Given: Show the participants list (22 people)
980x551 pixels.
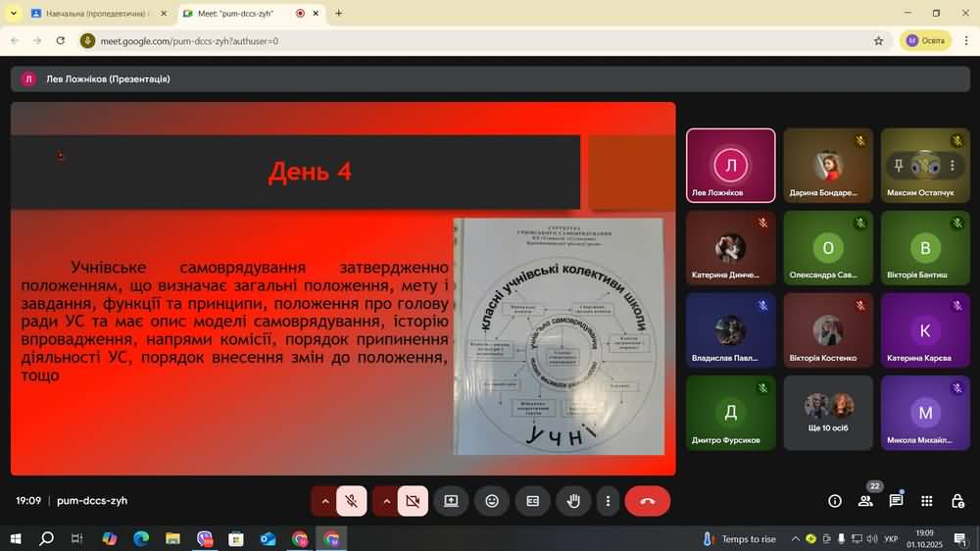Looking at the screenshot, I should [x=865, y=501].
